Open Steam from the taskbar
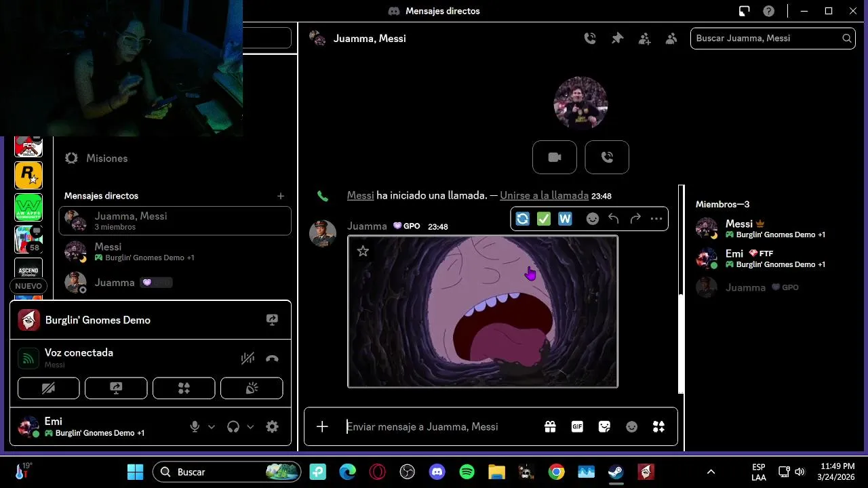 point(616,472)
